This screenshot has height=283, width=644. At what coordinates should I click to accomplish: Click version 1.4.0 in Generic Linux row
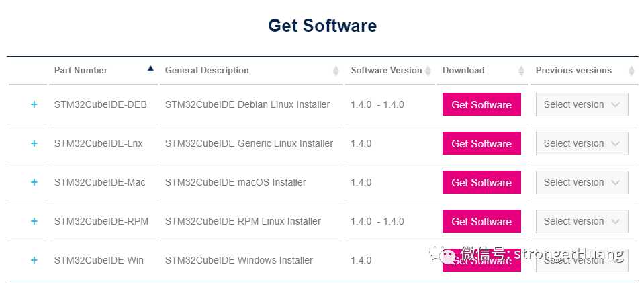(x=361, y=144)
